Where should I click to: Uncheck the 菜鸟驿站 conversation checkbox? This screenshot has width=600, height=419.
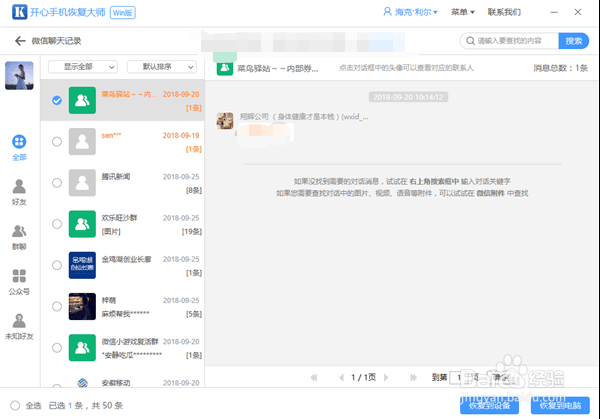tap(57, 100)
